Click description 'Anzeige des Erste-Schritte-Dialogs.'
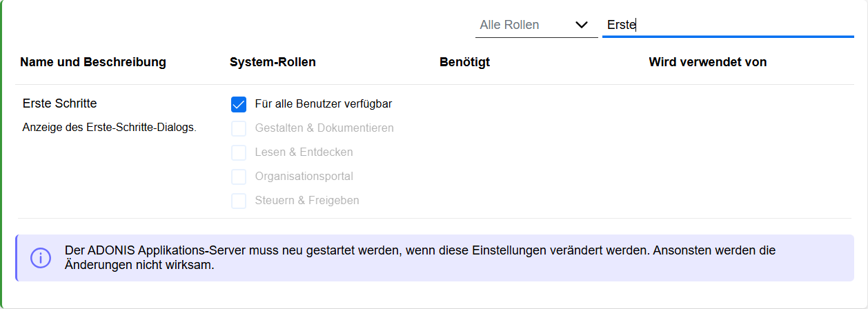The width and height of the screenshot is (868, 309). click(x=109, y=128)
